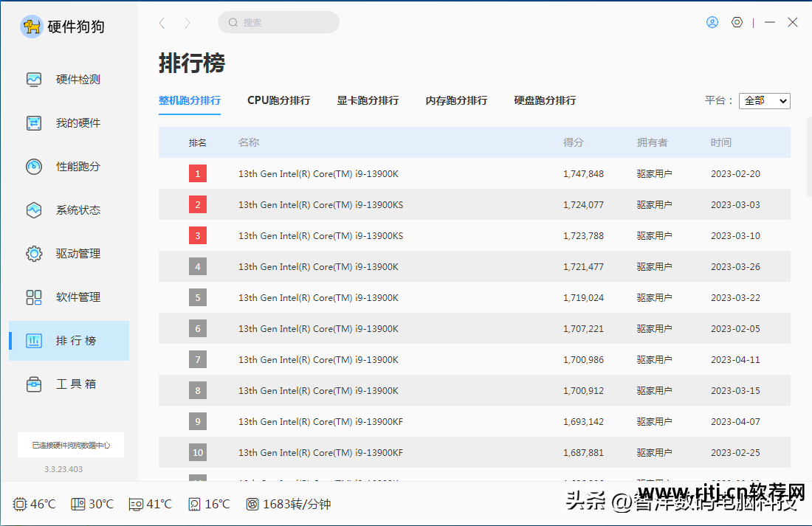Click the motherboard temperature 30°C icon
The width and height of the screenshot is (812, 526).
(x=78, y=504)
